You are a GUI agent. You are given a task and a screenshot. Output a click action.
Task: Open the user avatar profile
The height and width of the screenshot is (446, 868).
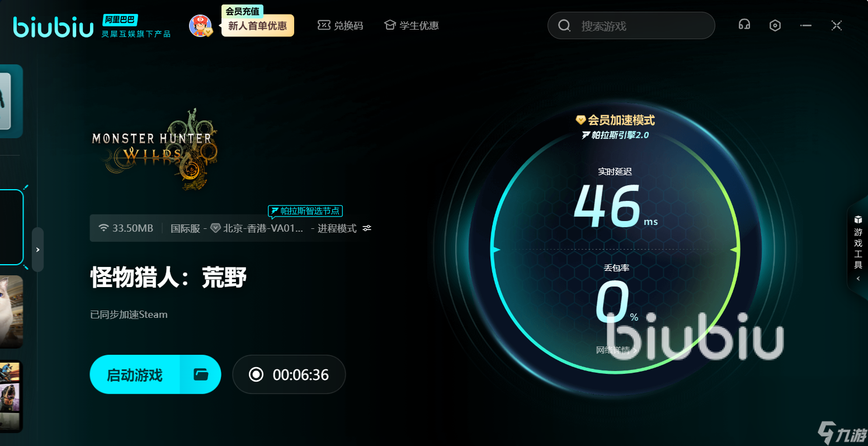click(x=201, y=26)
